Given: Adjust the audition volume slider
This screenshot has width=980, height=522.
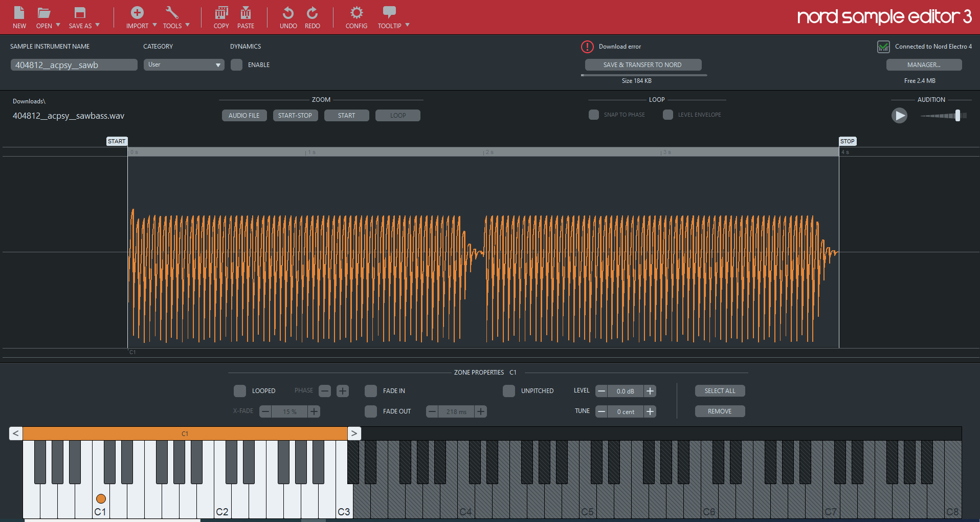Looking at the screenshot, I should pos(957,116).
